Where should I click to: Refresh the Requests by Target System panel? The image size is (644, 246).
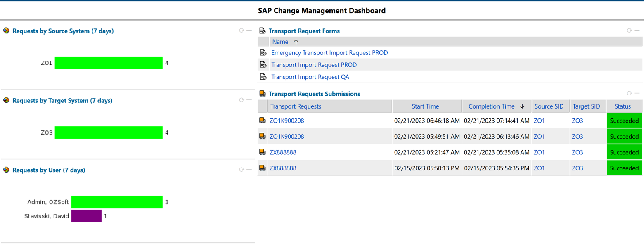241,100
